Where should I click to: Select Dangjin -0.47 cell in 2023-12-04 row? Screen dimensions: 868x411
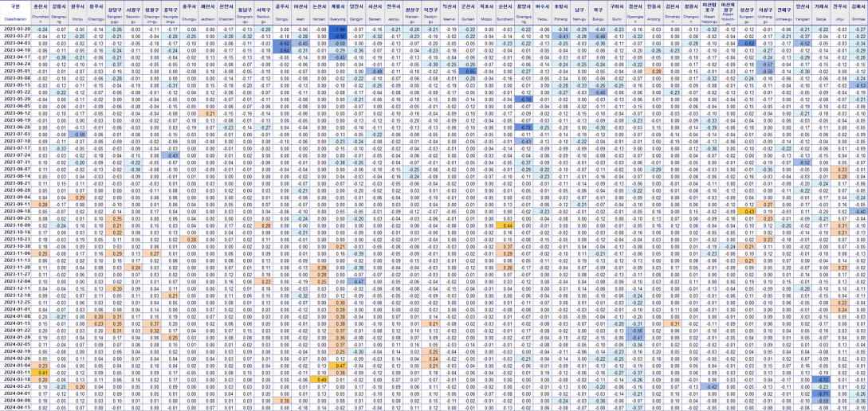point(357,281)
